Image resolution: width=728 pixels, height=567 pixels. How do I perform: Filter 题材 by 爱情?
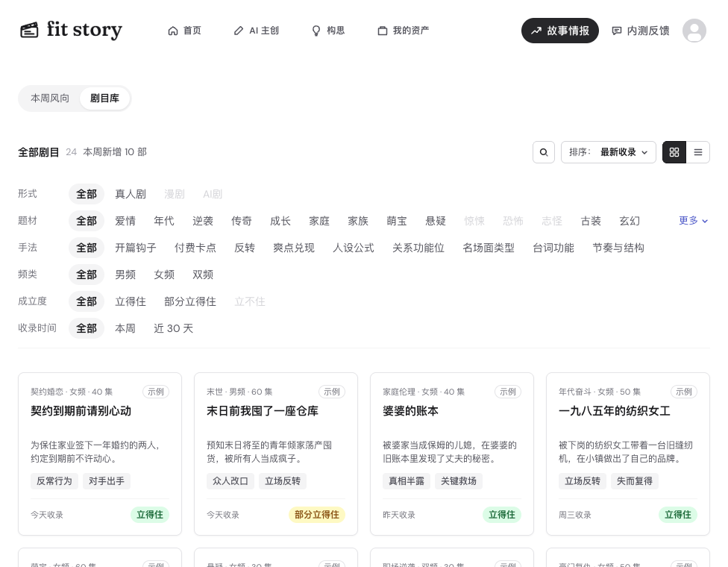pyautogui.click(x=125, y=221)
